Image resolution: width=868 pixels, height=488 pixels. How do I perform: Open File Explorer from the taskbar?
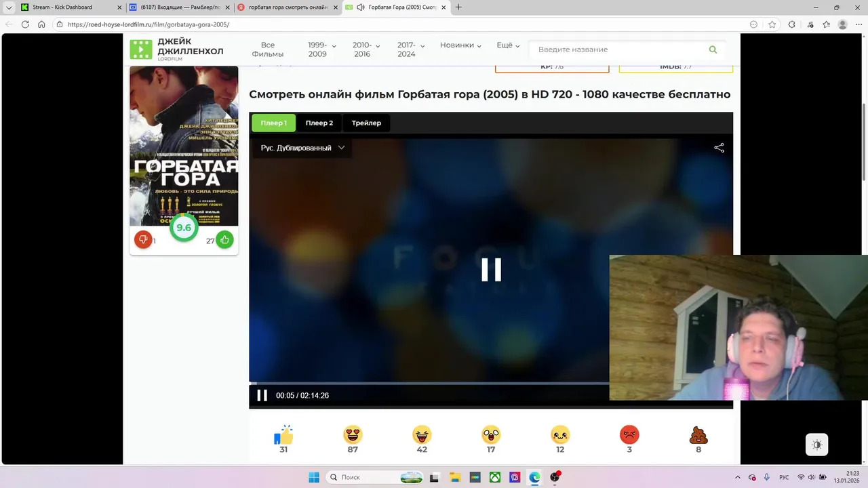454,477
